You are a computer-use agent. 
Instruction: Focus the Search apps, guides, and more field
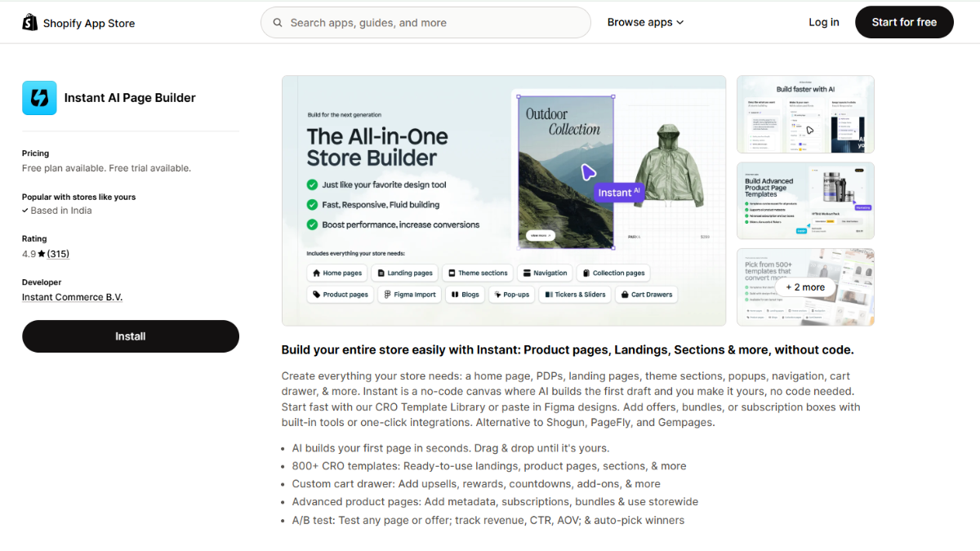pyautogui.click(x=425, y=23)
